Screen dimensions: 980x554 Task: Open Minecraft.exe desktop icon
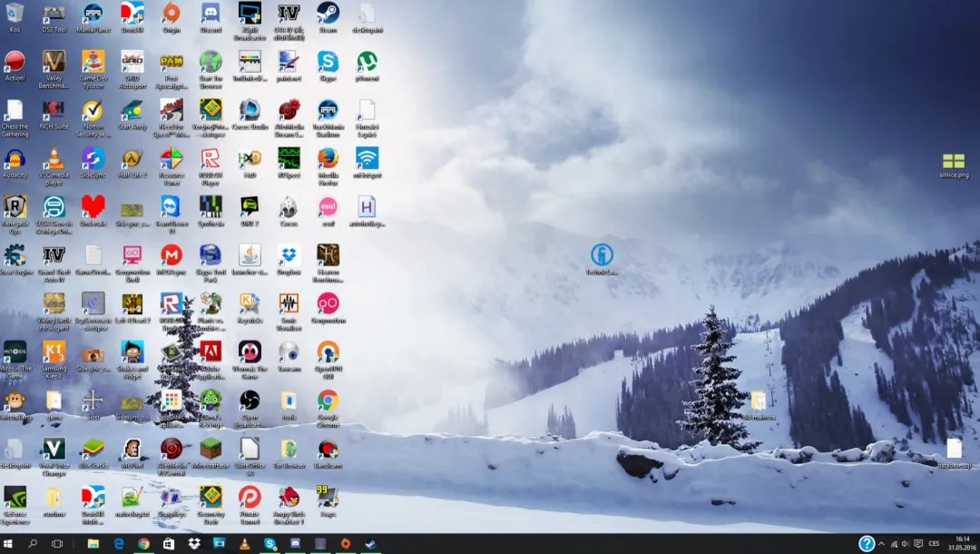pyautogui.click(x=211, y=453)
